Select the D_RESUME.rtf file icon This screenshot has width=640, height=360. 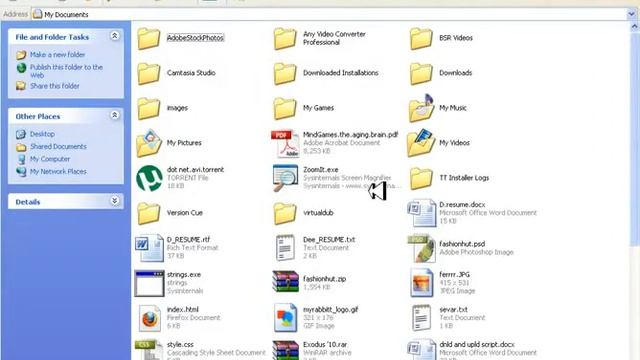point(149,248)
